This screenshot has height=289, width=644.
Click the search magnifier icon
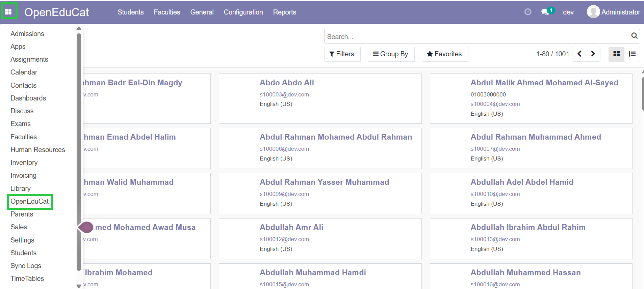click(634, 36)
